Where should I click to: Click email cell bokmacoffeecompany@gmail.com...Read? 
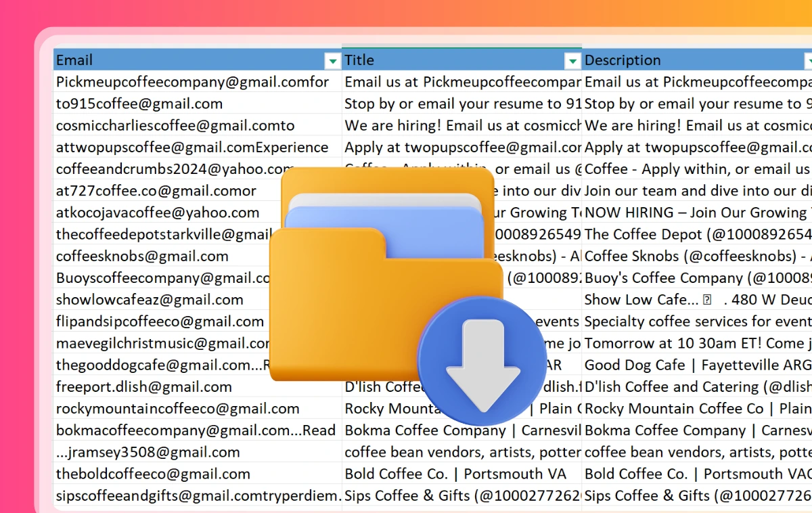point(198,430)
